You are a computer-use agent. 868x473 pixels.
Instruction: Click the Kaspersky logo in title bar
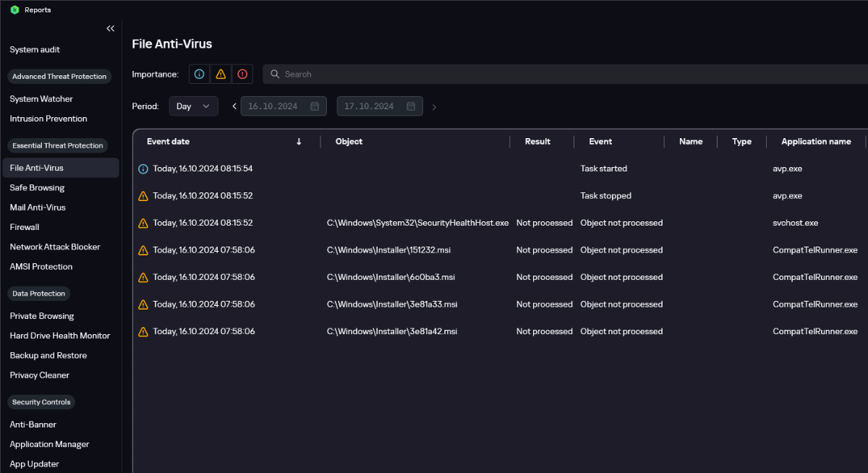14,9
